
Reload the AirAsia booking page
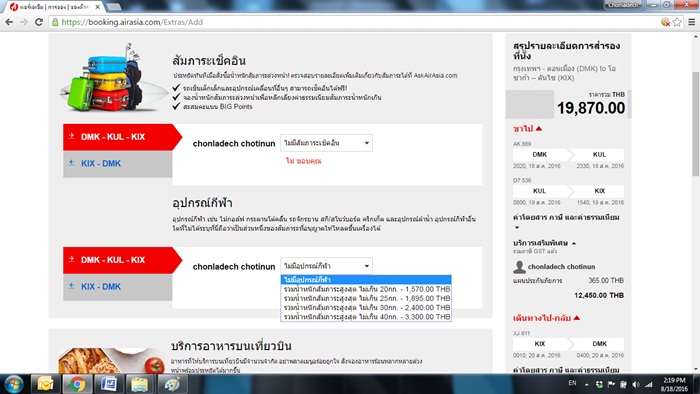[39, 22]
